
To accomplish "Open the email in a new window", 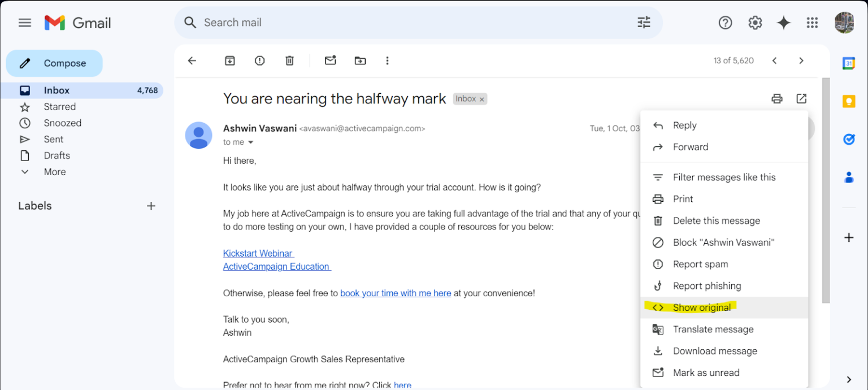I will click(801, 99).
